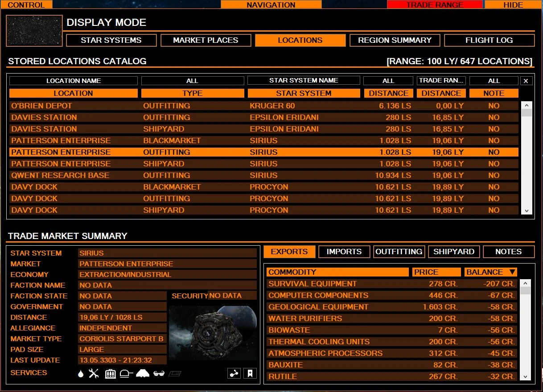Click the STAR SYSTEM NAME filter field
The height and width of the screenshot is (392, 543).
tap(304, 81)
